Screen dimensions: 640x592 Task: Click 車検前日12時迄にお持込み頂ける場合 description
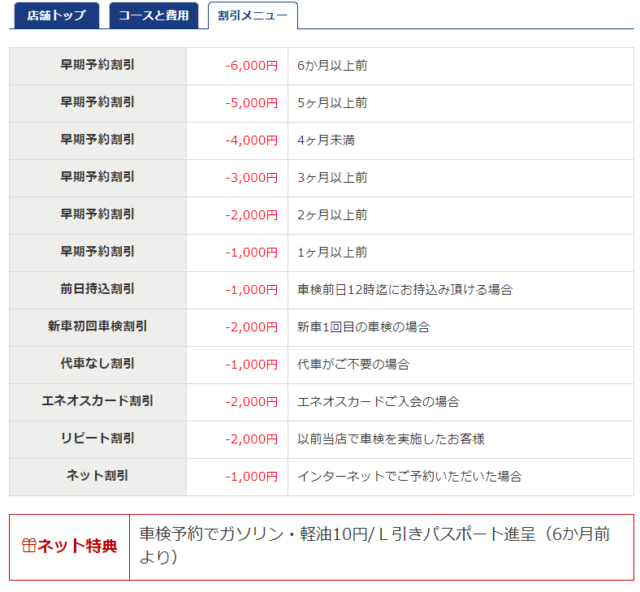405,290
